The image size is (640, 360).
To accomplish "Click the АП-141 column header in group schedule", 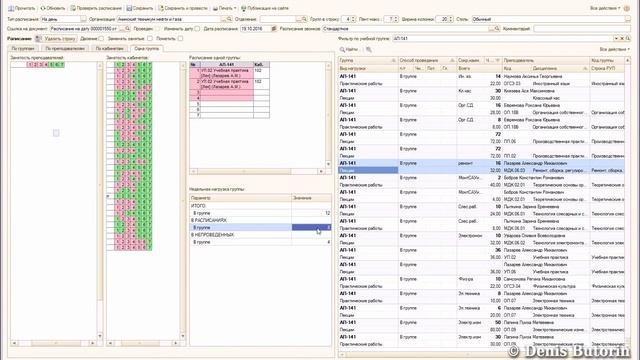I will pos(227,64).
